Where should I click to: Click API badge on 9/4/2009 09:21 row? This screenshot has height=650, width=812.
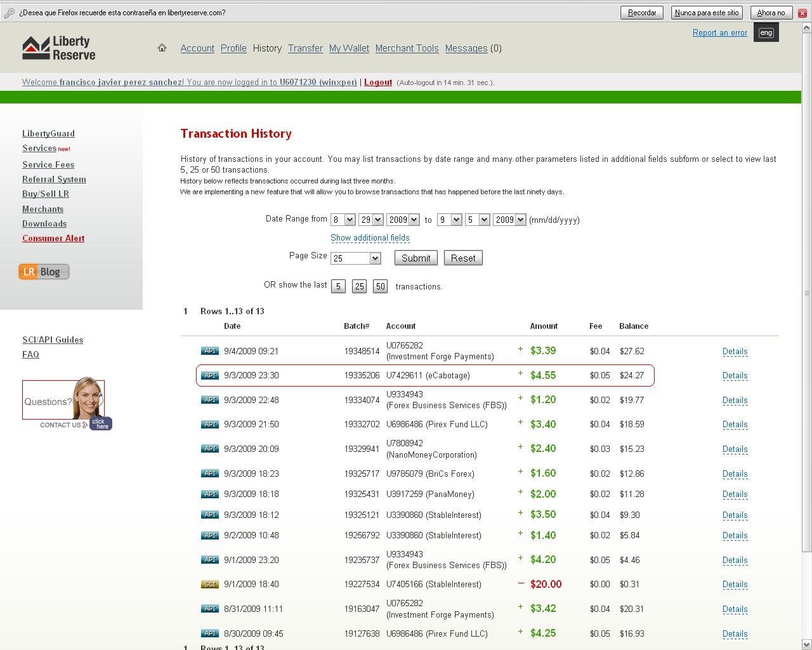pyautogui.click(x=210, y=351)
